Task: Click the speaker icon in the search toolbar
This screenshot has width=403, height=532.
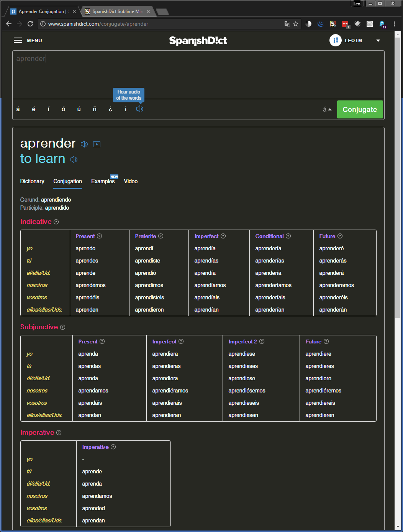Action: click(139, 109)
